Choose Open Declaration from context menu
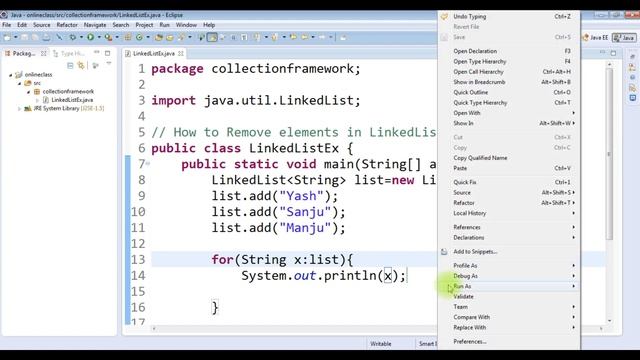The image size is (640, 360). tap(508, 51)
